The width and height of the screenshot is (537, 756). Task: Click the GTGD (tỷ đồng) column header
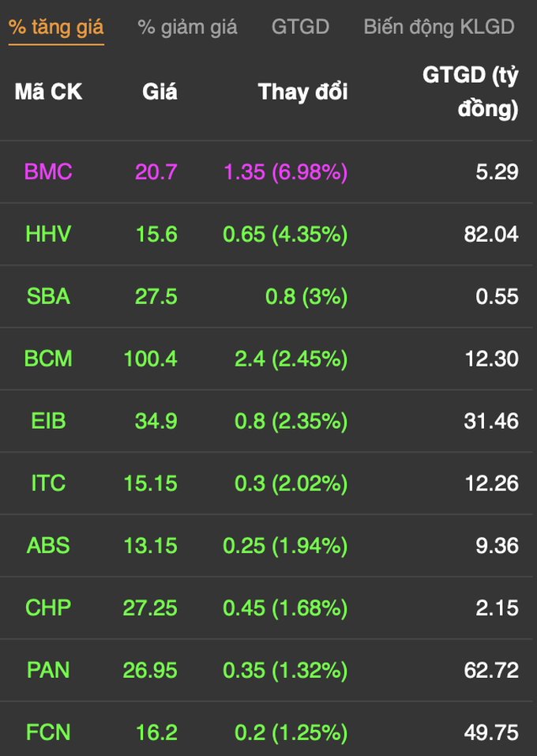tap(471, 92)
